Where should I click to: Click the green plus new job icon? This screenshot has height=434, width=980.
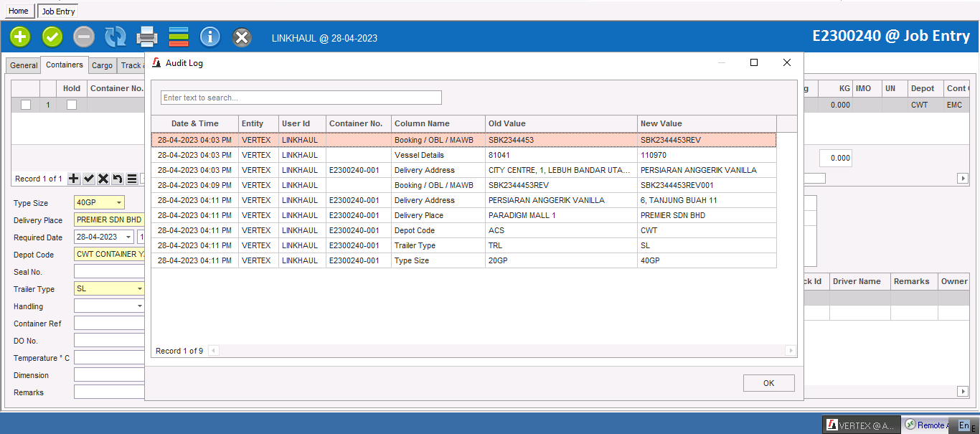pyautogui.click(x=20, y=37)
